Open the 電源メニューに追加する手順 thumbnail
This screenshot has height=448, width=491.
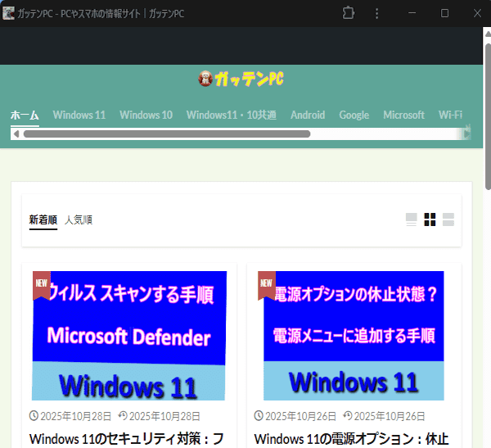tap(354, 336)
